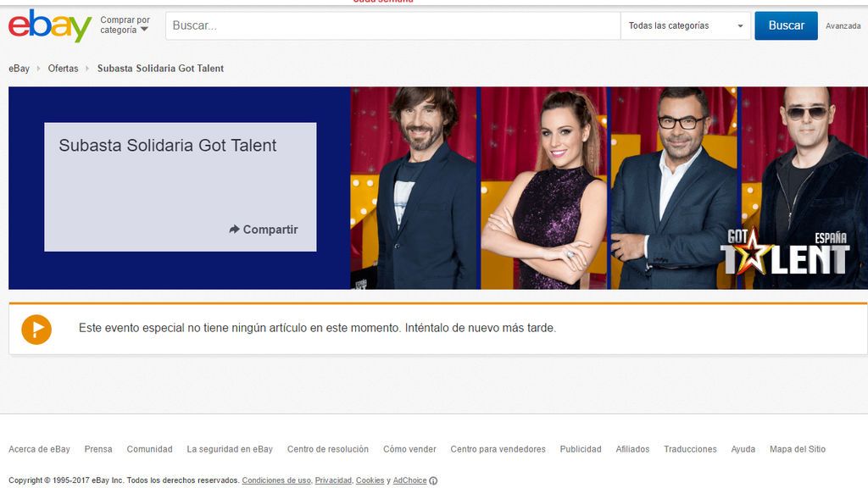The width and height of the screenshot is (868, 488).
Task: Click the AdChoice info icon
Action: point(433,481)
